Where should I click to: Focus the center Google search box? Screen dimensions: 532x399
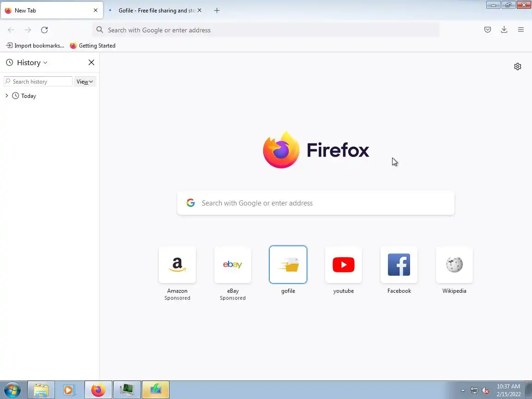pyautogui.click(x=316, y=203)
